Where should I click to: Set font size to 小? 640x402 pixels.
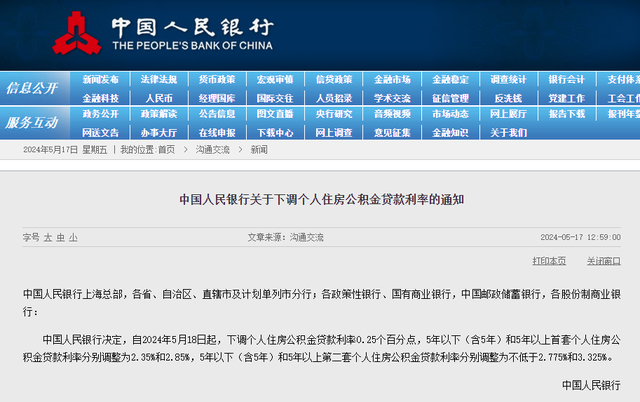pyautogui.click(x=73, y=238)
